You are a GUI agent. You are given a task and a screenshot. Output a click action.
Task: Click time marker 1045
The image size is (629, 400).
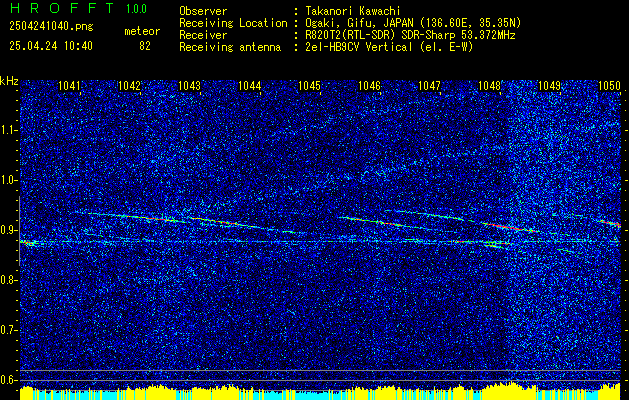310,86
